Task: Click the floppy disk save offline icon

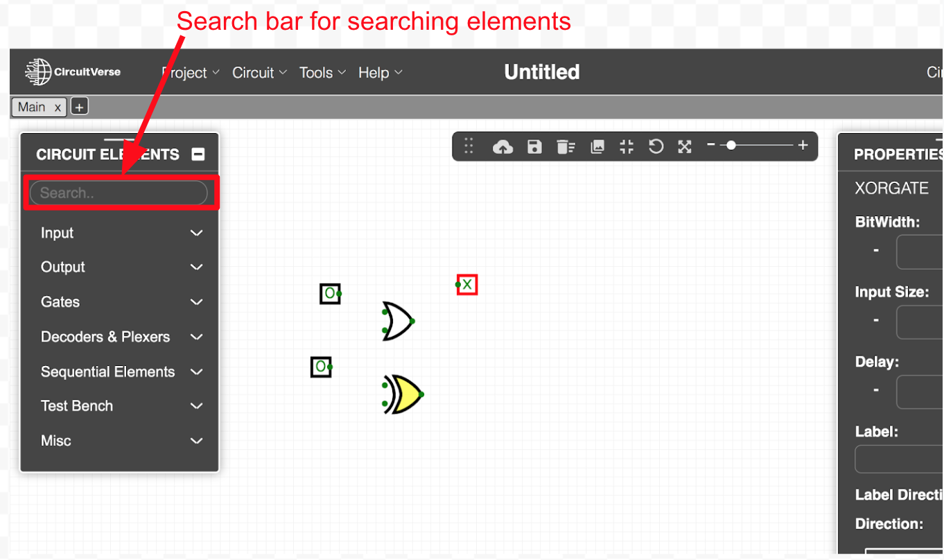Action: tap(534, 147)
